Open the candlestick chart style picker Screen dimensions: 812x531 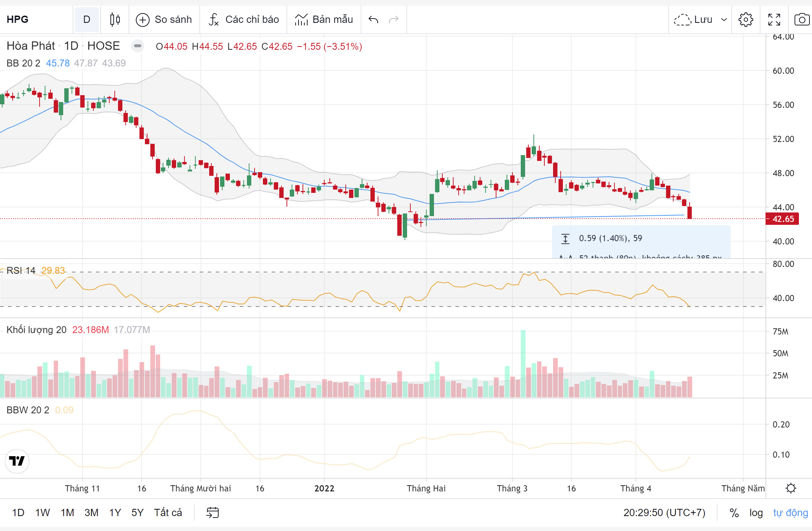[115, 19]
